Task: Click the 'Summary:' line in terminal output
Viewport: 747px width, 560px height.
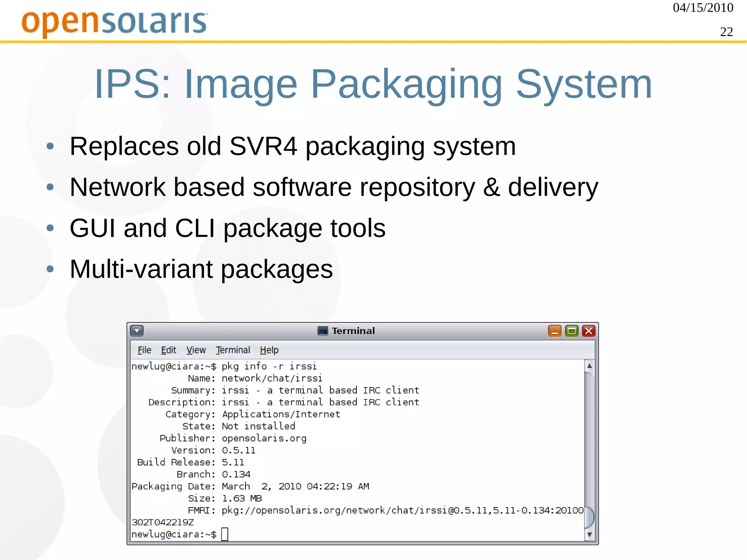Action: 295,390
